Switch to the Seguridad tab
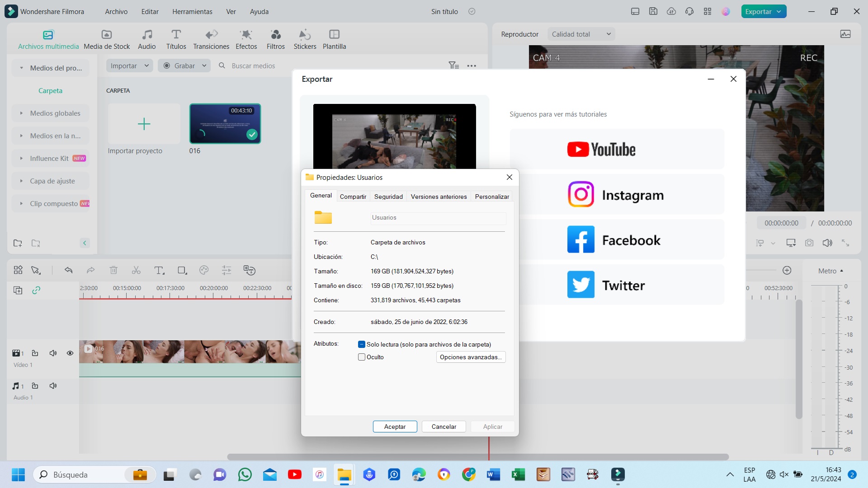 tap(388, 197)
